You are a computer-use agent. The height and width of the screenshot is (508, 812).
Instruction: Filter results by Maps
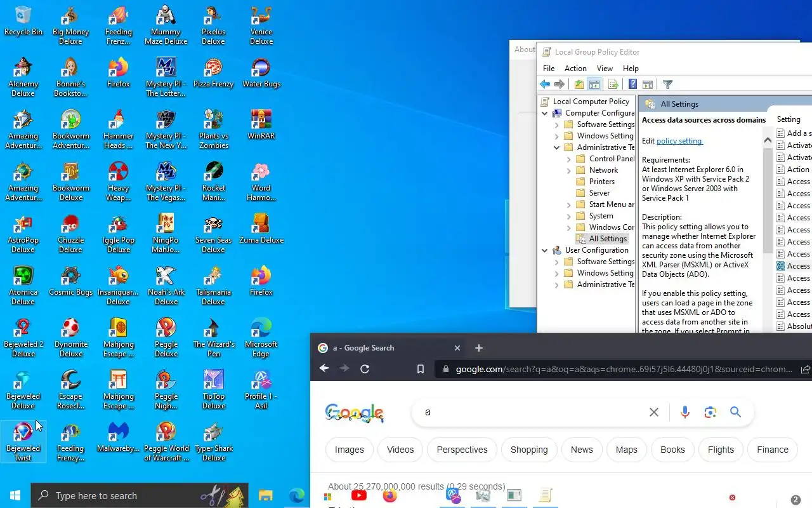pos(626,450)
